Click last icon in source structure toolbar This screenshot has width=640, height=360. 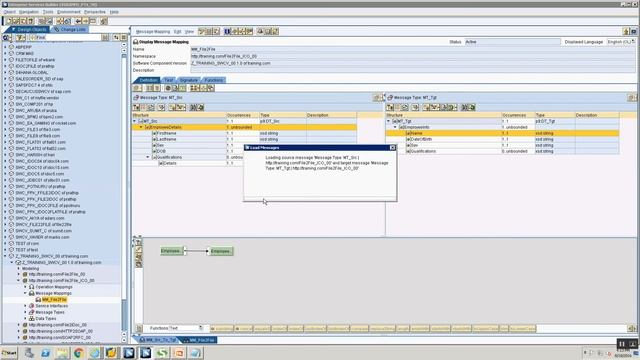[x=200, y=107]
